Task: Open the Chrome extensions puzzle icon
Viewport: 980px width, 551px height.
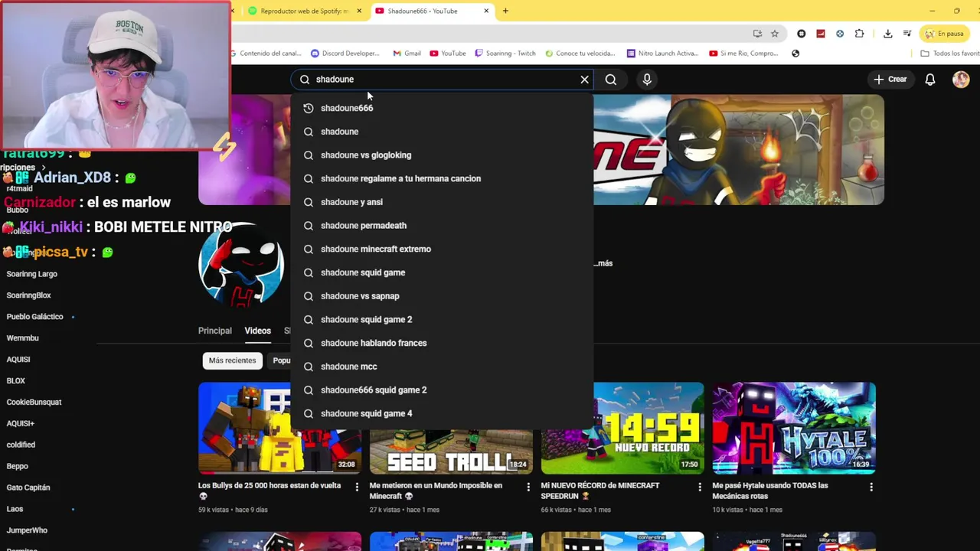Action: (859, 34)
